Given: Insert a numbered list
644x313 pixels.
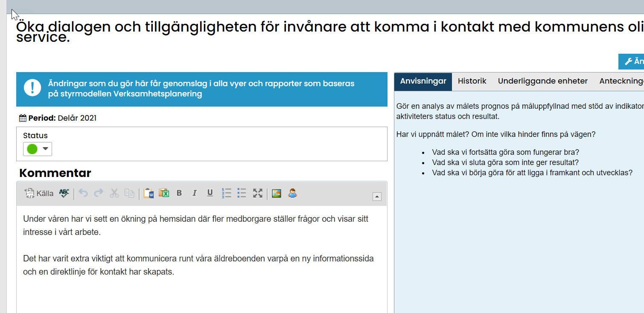Looking at the screenshot, I should coord(226,193).
